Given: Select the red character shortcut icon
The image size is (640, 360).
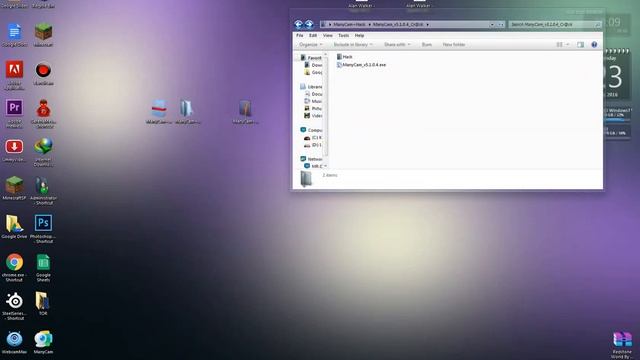Looking at the screenshot, I should pyautogui.click(x=43, y=113).
